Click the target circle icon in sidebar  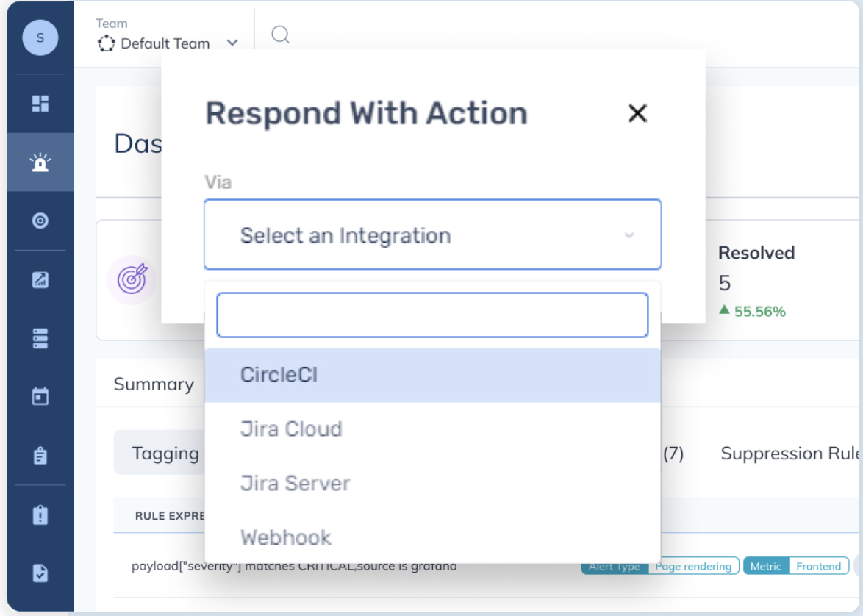click(x=40, y=221)
